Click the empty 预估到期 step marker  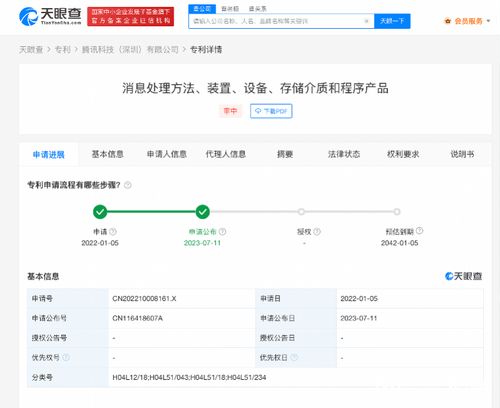(397, 212)
